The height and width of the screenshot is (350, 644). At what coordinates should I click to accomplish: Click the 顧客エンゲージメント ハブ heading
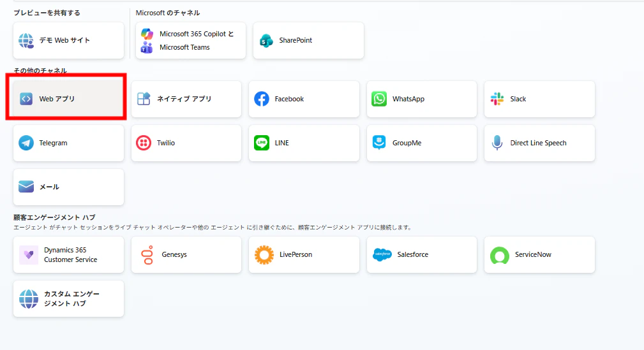[54, 217]
